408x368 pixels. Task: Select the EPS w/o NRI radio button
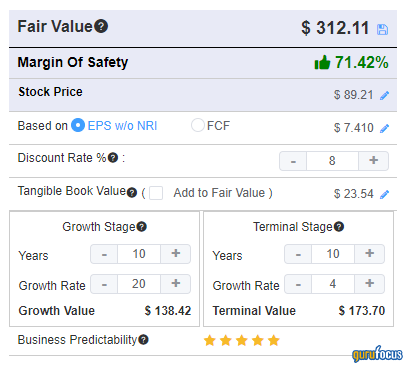(x=78, y=126)
